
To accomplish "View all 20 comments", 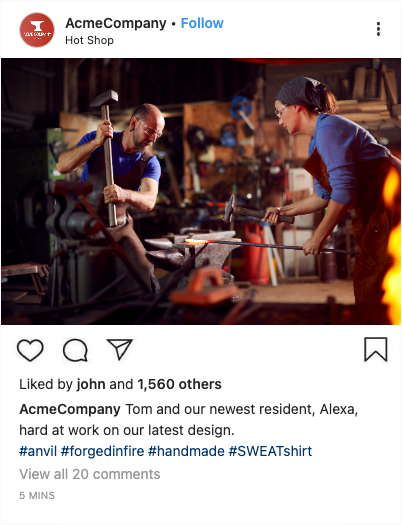I will [90, 474].
